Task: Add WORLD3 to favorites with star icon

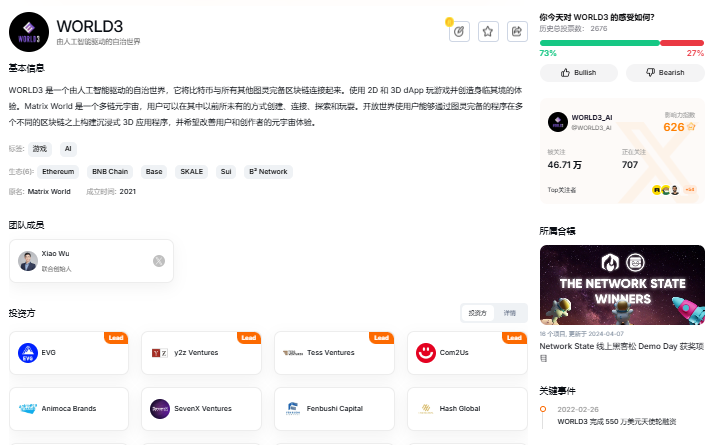Action: click(x=488, y=32)
